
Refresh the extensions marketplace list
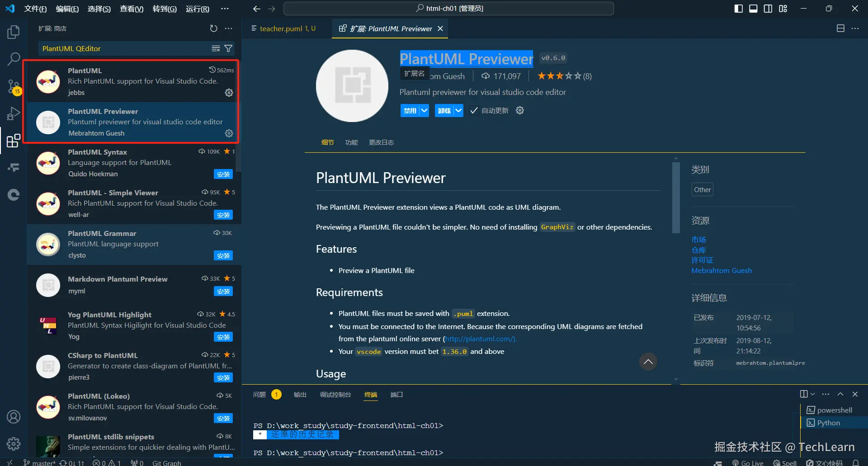213,28
